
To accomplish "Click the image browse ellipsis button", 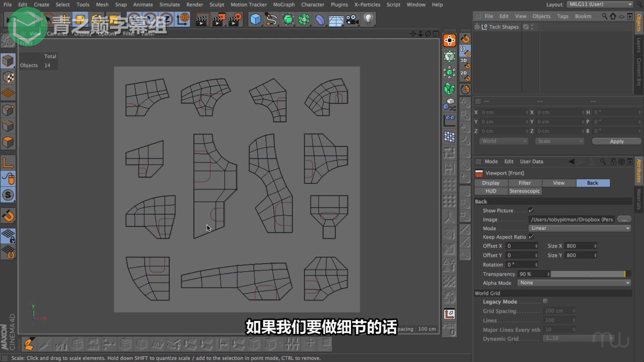I will [624, 220].
